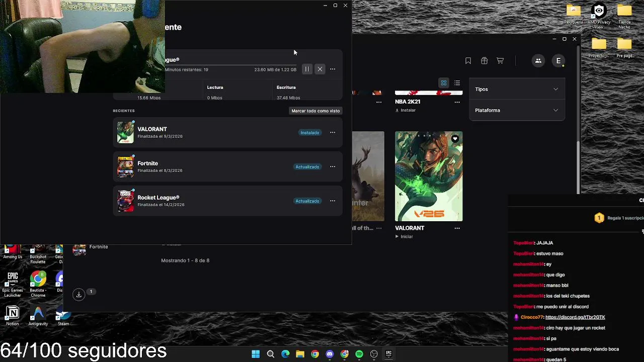Click Actualizado badge on Rocket League row
Screen dimensions: 644x362
coord(307,201)
